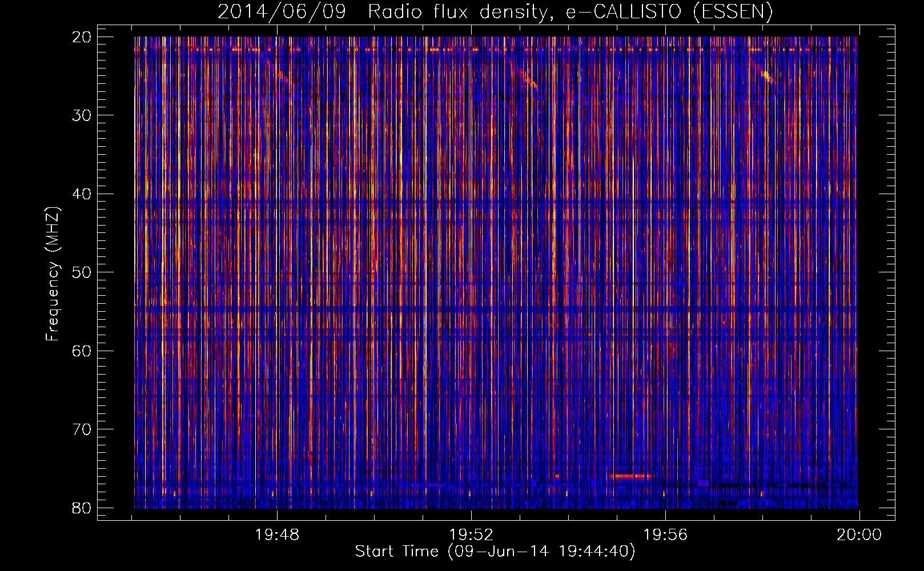Click the 20 MHz frequency tick label
Screen dimensions: 924x571
pyautogui.click(x=81, y=37)
